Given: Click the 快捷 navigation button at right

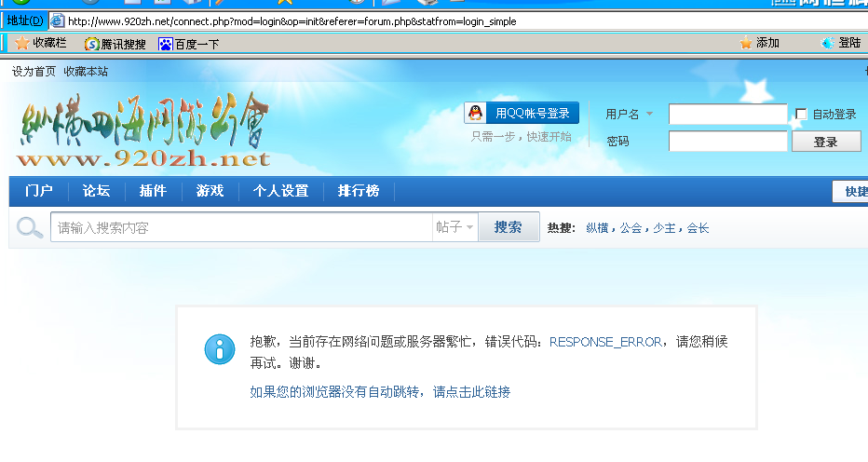Looking at the screenshot, I should (851, 192).
